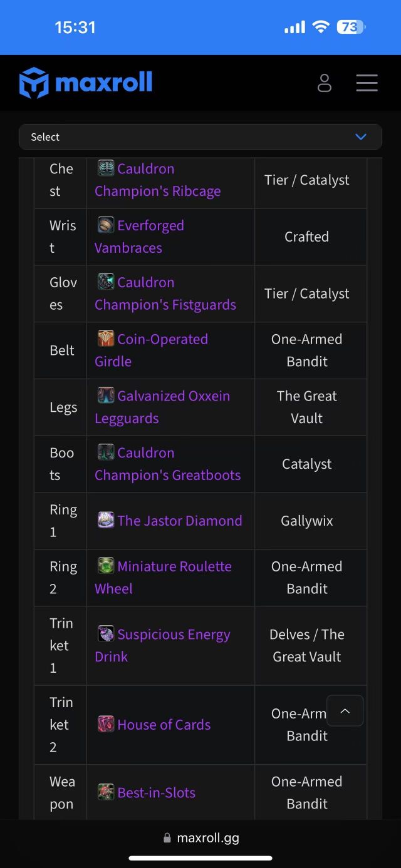Click the Cauldron Champion's Fistguards icon
This screenshot has width=401, height=868.
(x=106, y=282)
